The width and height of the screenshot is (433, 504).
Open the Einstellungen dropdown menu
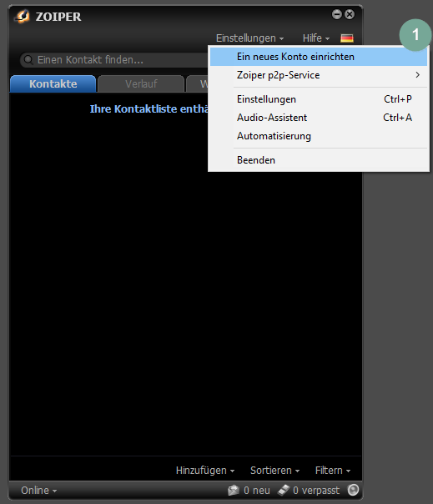tap(249, 38)
